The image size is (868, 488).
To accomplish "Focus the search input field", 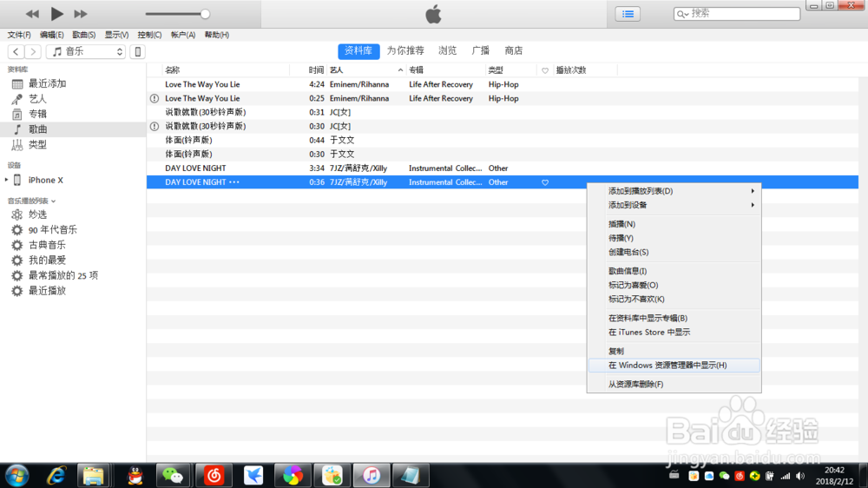I will click(x=737, y=14).
